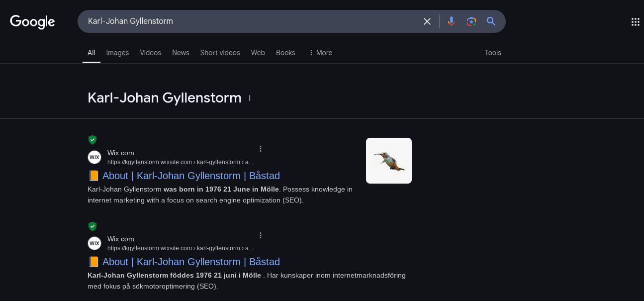Click the Karl-Johan Gyllenstorm heading
644x301 pixels.
coord(165,98)
